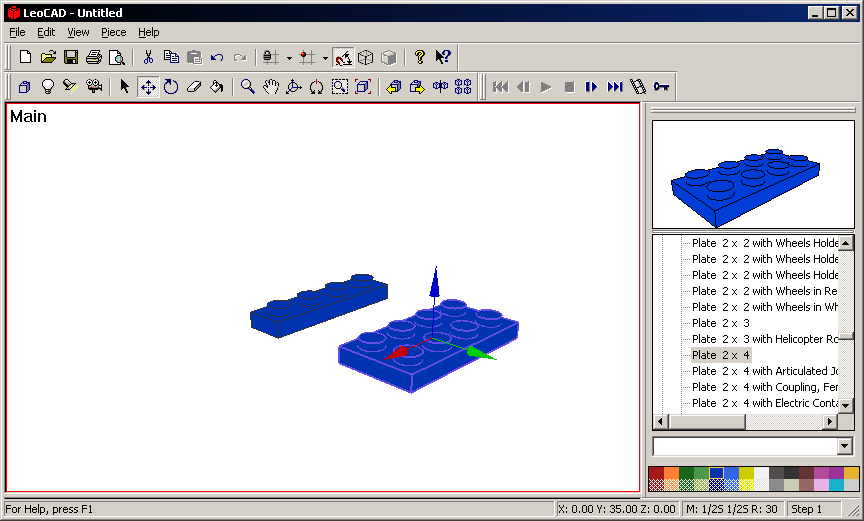Open the View menu
The image size is (864, 521).
78,32
